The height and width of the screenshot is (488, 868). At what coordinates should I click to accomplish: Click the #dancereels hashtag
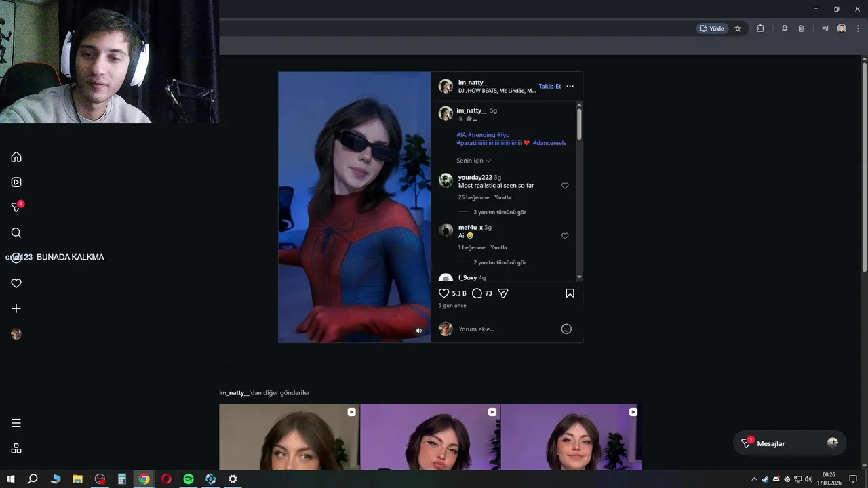click(549, 143)
